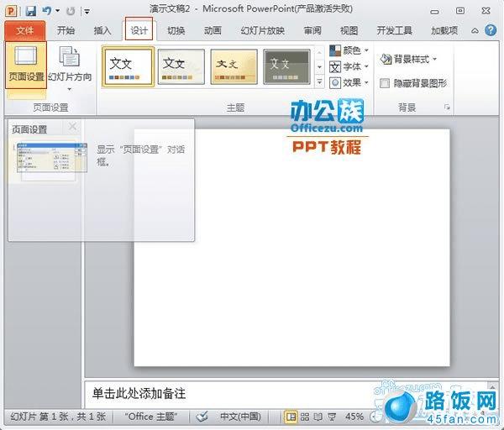504x430 pixels.
Task: Apply the fourth dark gray theme
Action: click(x=286, y=66)
